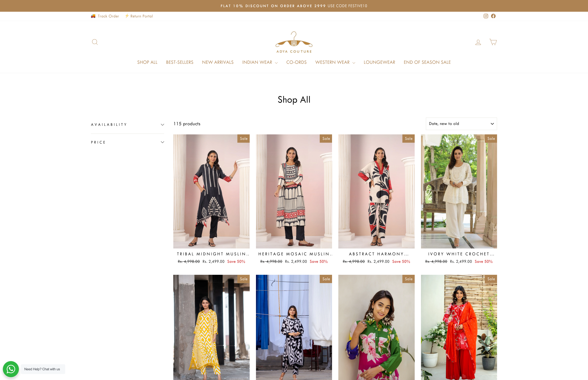
Task: Expand the PRICE filter section
Action: 127,142
